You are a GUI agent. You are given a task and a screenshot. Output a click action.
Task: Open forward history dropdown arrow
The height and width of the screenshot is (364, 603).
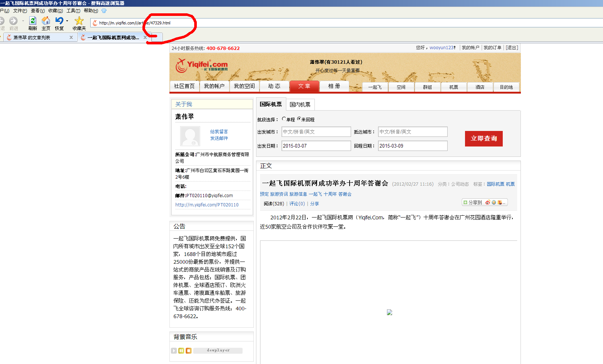(23, 21)
